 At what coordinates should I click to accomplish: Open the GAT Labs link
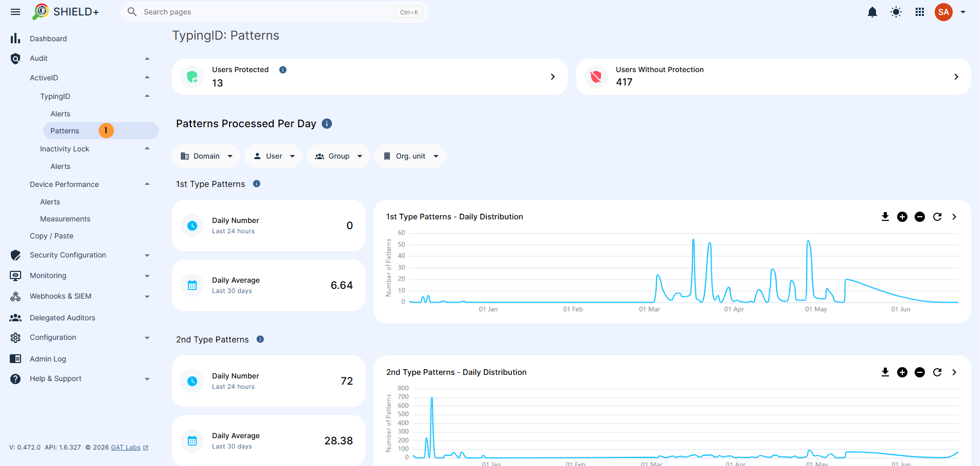(126, 447)
